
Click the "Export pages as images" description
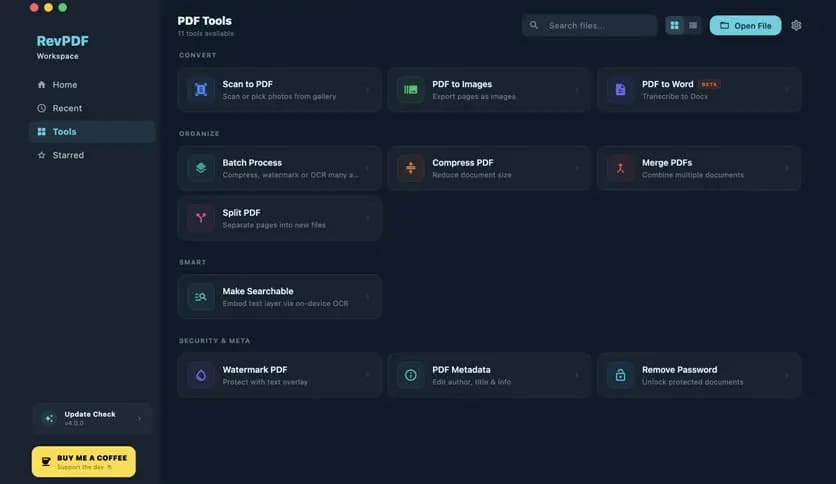[474, 96]
